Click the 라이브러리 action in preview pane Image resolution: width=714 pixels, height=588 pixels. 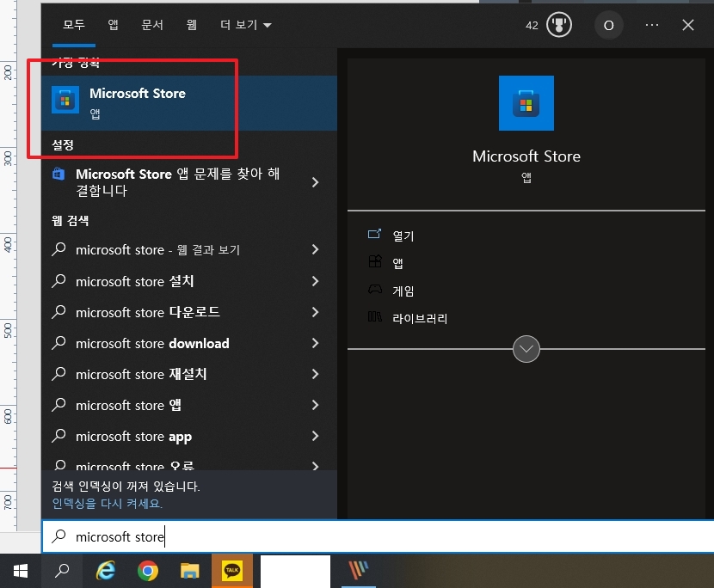pyautogui.click(x=420, y=318)
